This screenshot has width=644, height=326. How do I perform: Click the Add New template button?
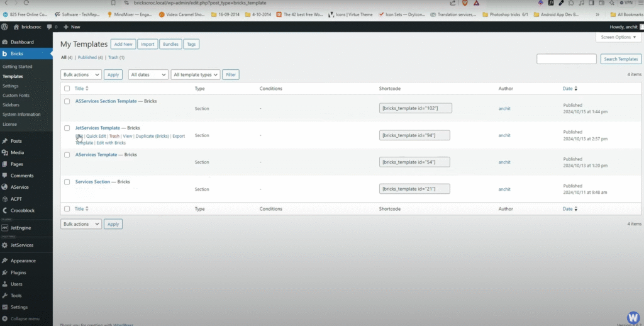coord(123,44)
